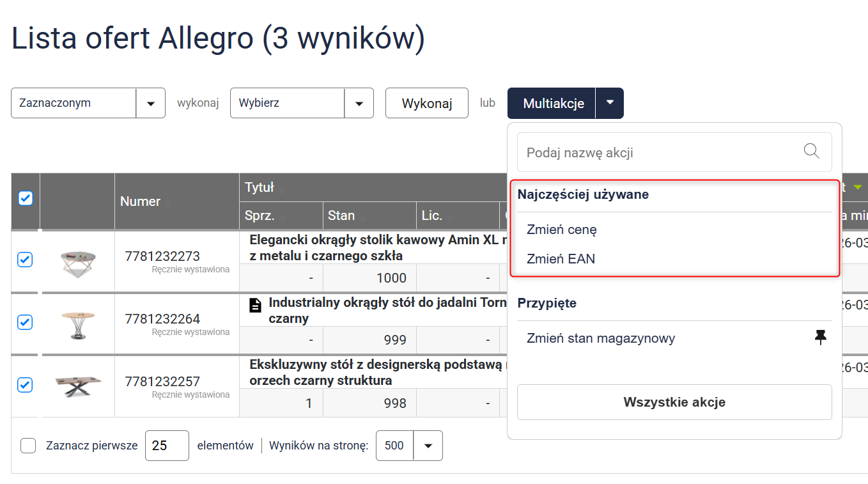Uncheck offer 7781232273 checkbox
Viewport: 868px width, 484px height.
(x=25, y=260)
